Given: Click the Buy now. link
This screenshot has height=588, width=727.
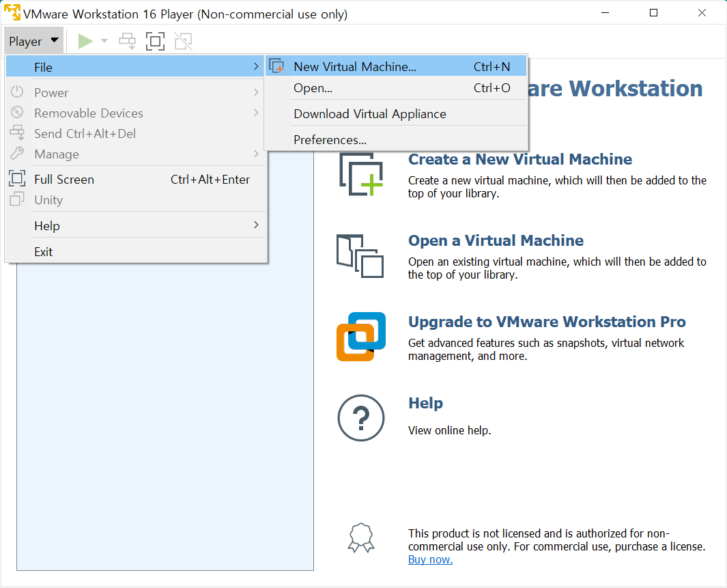Looking at the screenshot, I should point(430,560).
